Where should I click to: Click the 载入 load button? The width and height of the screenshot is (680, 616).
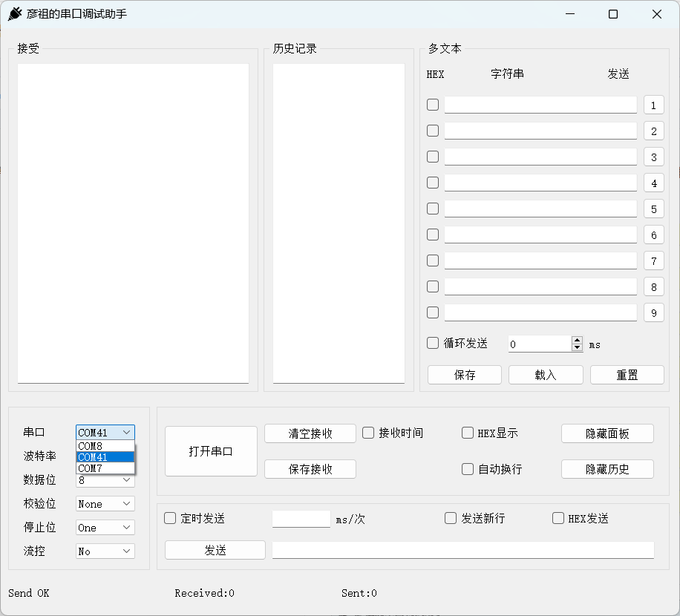pyautogui.click(x=546, y=375)
